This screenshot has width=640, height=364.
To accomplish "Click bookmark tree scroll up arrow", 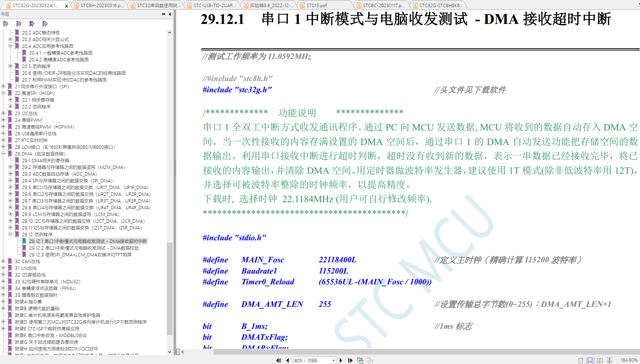I will tap(169, 33).
